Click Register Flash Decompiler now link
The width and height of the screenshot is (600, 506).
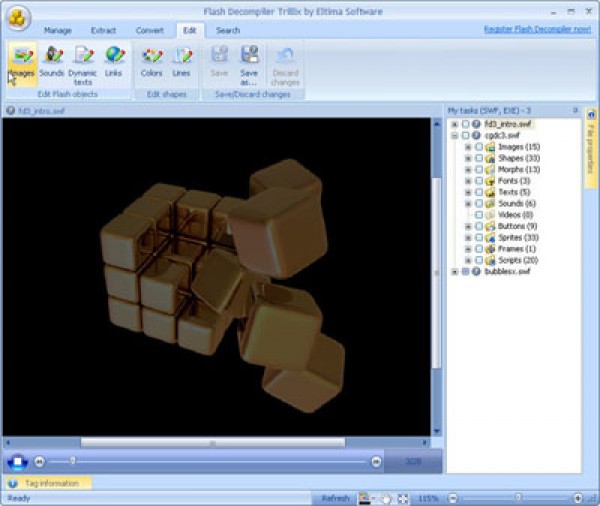(537, 29)
